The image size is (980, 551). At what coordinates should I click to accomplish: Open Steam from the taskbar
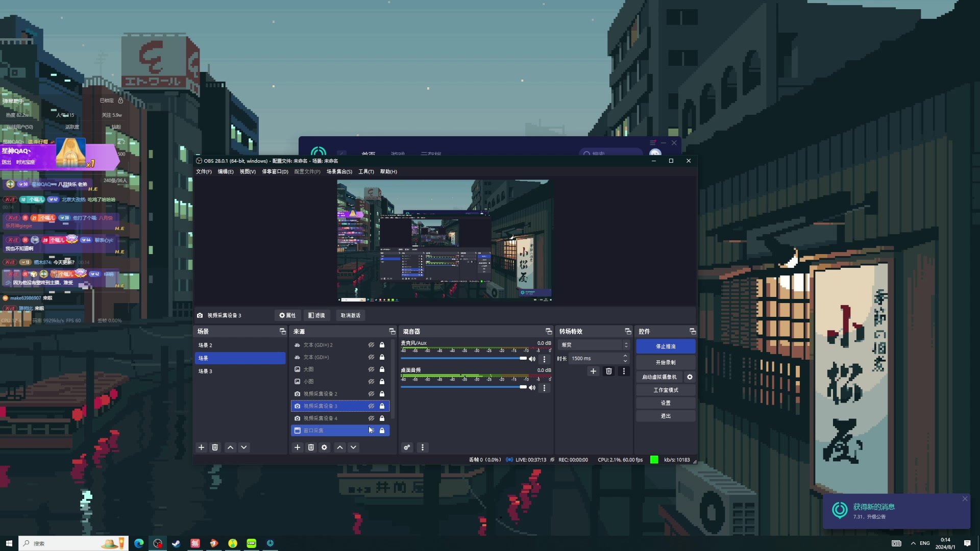(176, 543)
